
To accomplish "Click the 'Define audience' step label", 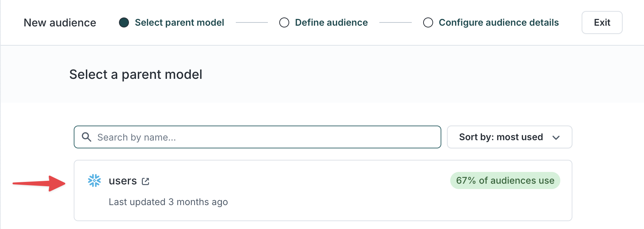I will (x=331, y=22).
